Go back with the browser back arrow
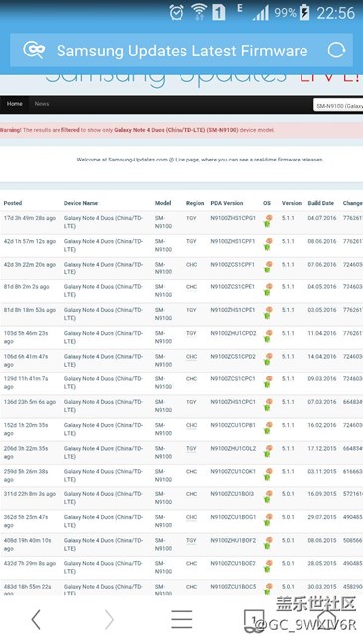363x644 pixels. pyautogui.click(x=36, y=619)
